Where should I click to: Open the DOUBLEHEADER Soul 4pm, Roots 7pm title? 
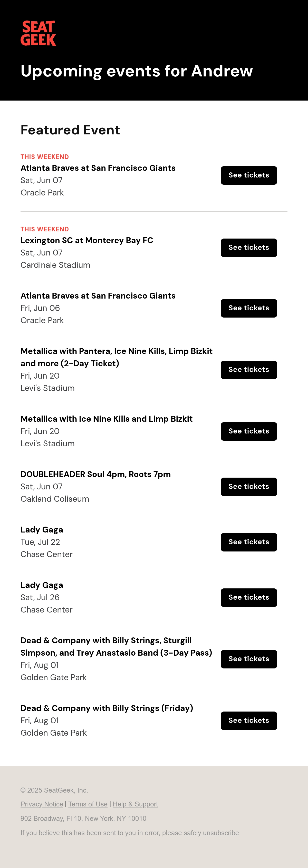pos(95,474)
